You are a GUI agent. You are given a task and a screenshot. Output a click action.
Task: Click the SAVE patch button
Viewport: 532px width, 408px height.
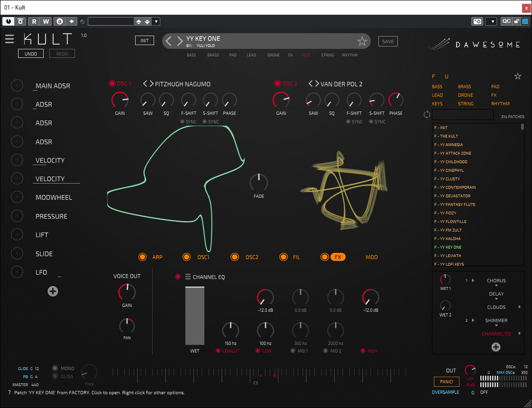tap(387, 41)
